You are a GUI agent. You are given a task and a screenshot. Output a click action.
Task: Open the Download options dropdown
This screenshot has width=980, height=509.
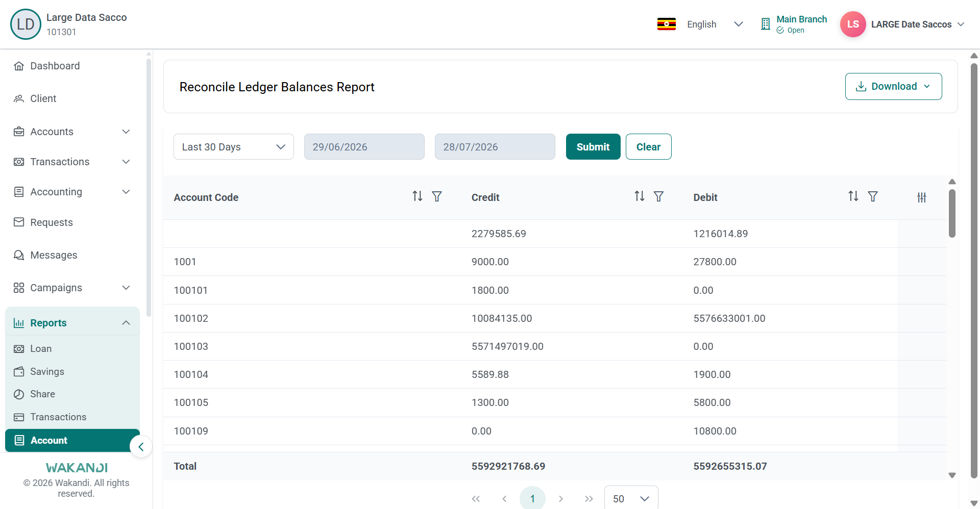pyautogui.click(x=893, y=86)
